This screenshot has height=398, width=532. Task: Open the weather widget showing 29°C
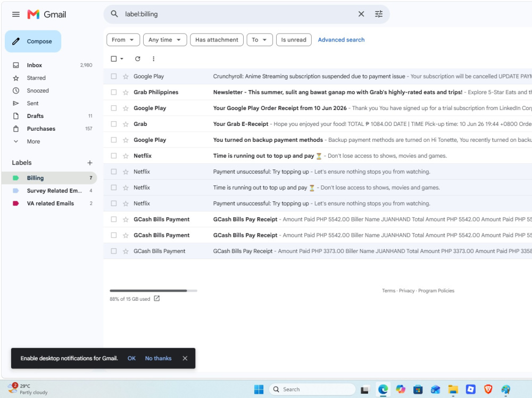click(x=28, y=389)
